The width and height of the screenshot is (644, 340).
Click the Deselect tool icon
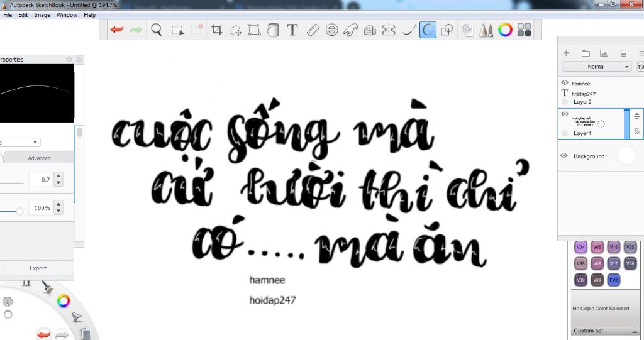(196, 30)
